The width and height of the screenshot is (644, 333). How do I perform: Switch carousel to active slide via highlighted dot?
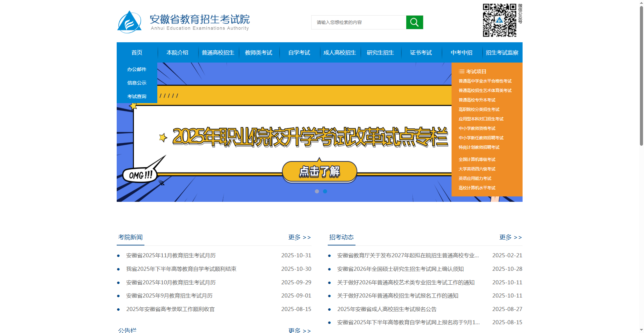pyautogui.click(x=325, y=191)
